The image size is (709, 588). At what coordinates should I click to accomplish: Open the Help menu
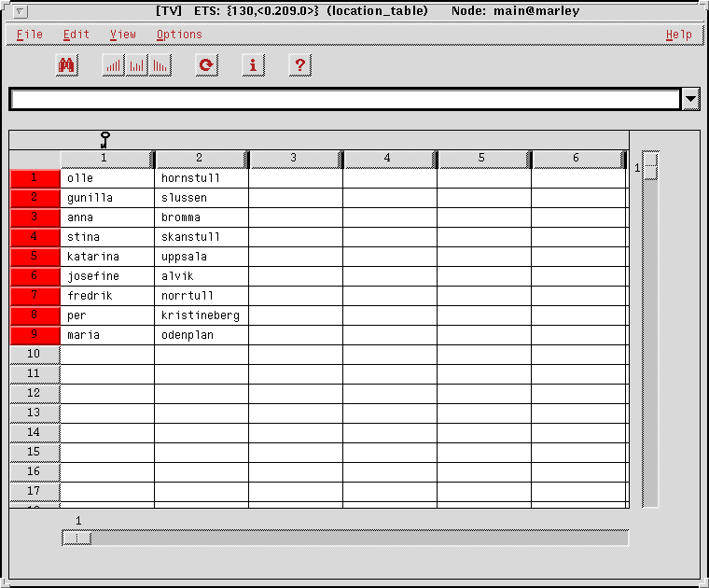(679, 35)
